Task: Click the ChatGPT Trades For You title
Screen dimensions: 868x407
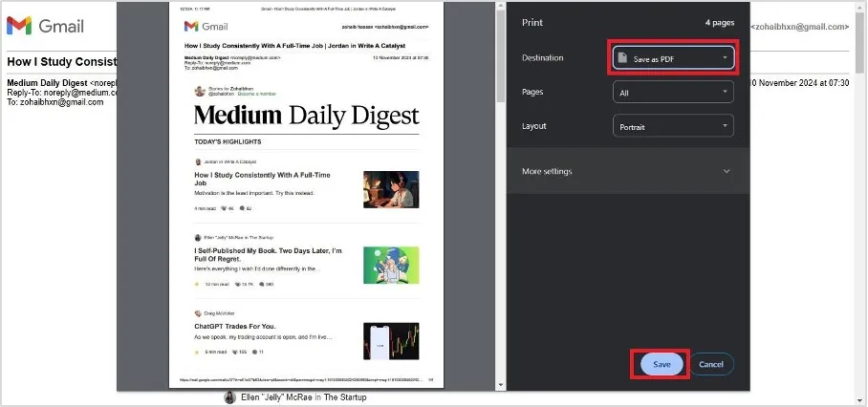Action: tap(235, 326)
